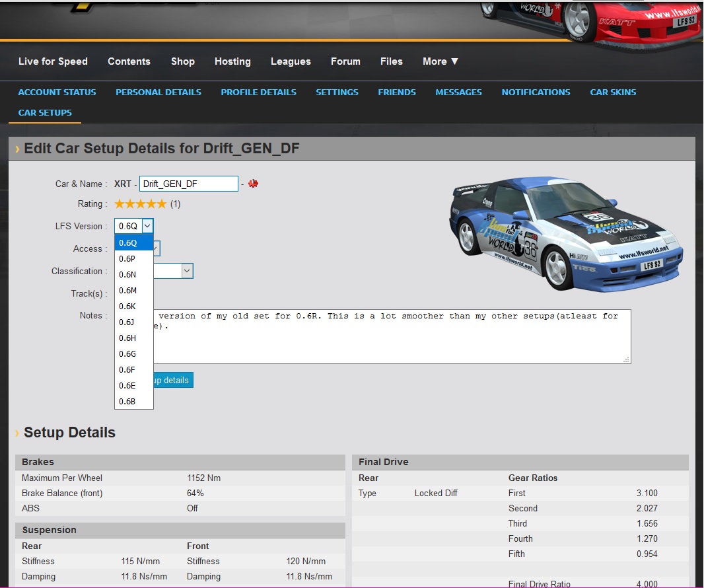Go to Live for Speed home

click(53, 61)
